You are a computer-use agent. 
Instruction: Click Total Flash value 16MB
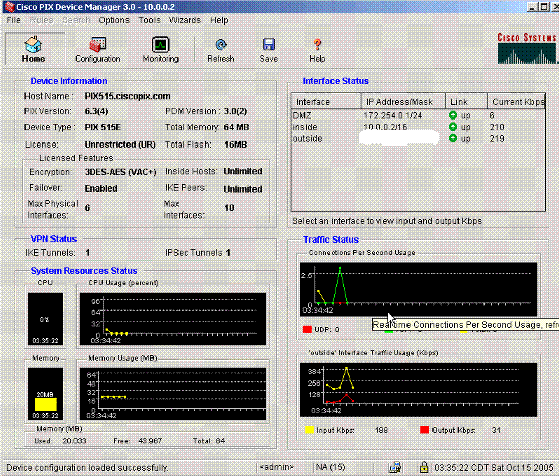click(x=236, y=145)
